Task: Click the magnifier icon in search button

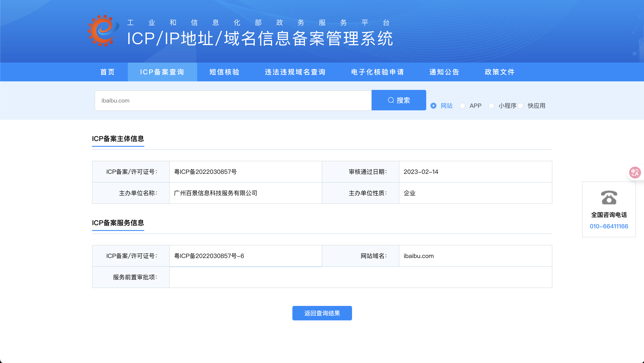Action: (391, 100)
